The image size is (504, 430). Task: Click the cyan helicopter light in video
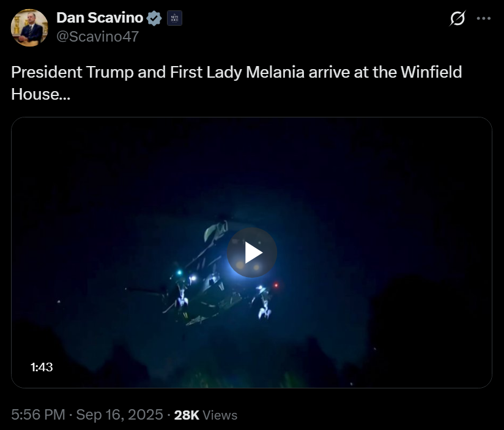click(179, 273)
